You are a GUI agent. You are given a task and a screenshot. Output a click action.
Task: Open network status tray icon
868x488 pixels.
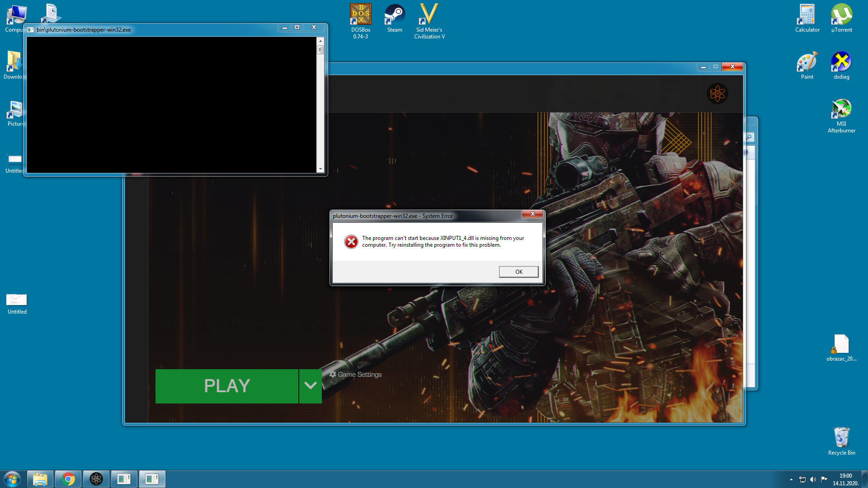tap(802, 479)
